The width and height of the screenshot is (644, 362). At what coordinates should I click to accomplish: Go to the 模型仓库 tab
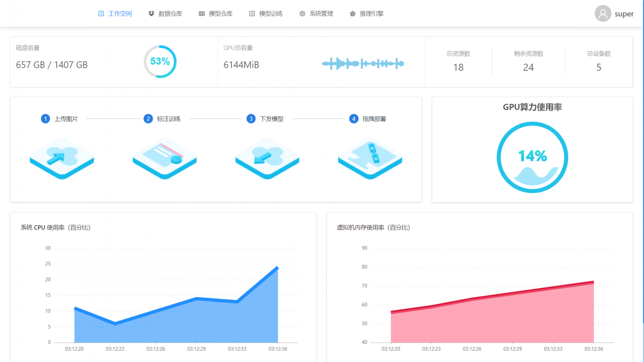(215, 14)
